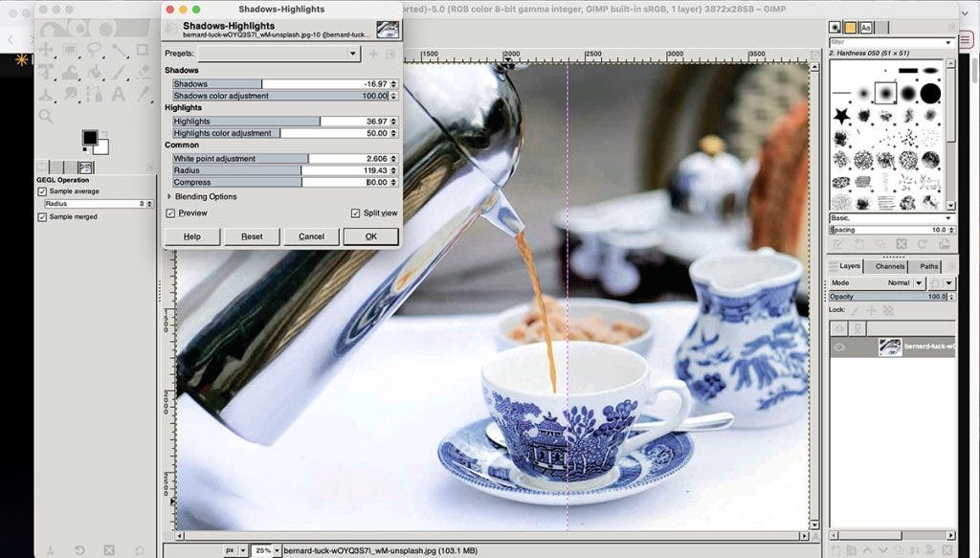Click the Reset button
980x558 pixels.
[252, 236]
